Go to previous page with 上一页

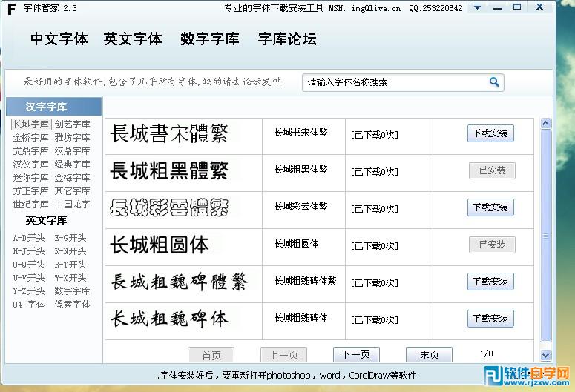tap(284, 355)
